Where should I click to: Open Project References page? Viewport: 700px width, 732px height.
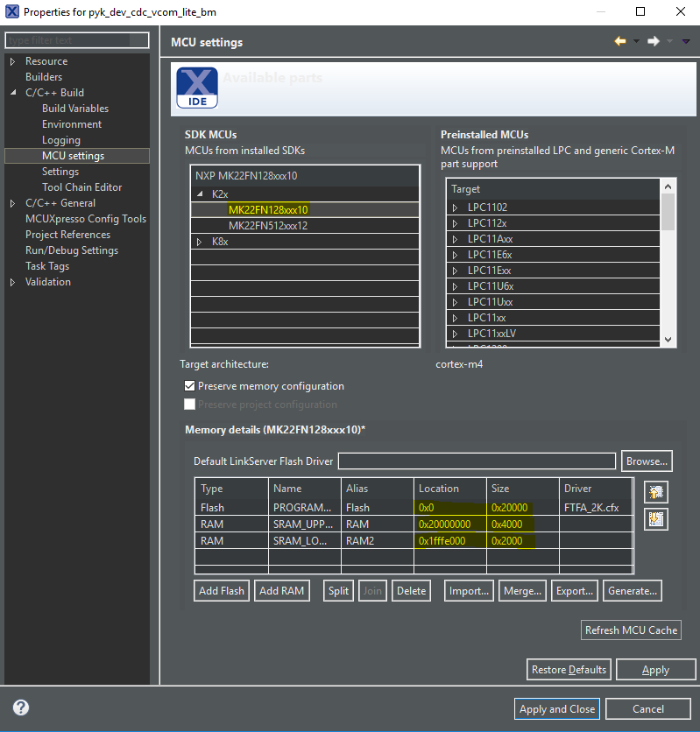click(67, 235)
